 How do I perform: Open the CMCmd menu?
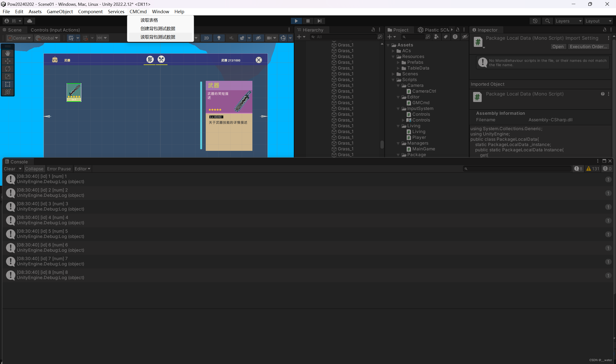tap(138, 11)
